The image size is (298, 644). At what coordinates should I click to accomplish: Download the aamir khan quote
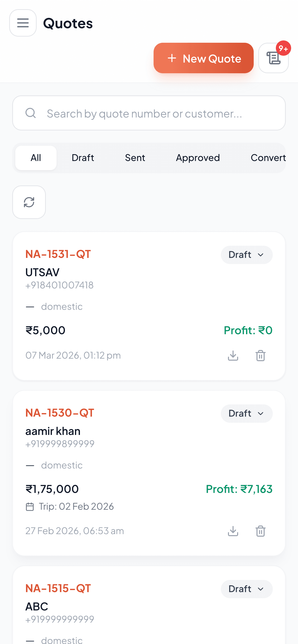tap(233, 531)
